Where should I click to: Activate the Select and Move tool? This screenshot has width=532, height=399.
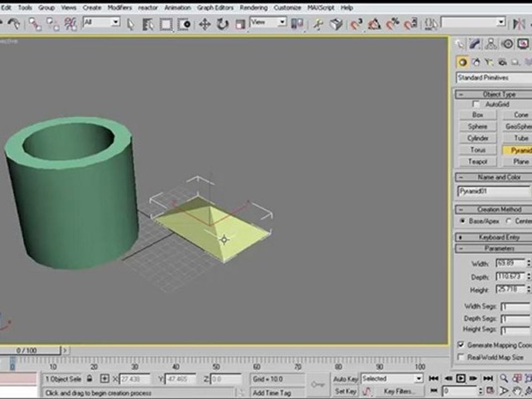tap(204, 24)
